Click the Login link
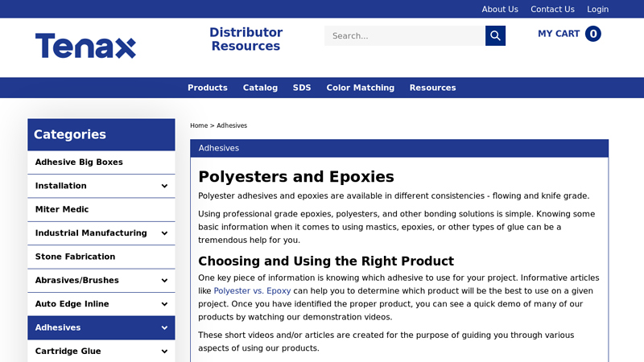 pos(597,9)
